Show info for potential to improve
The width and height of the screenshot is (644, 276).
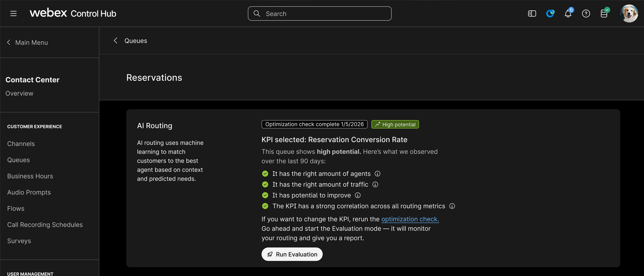[358, 195]
